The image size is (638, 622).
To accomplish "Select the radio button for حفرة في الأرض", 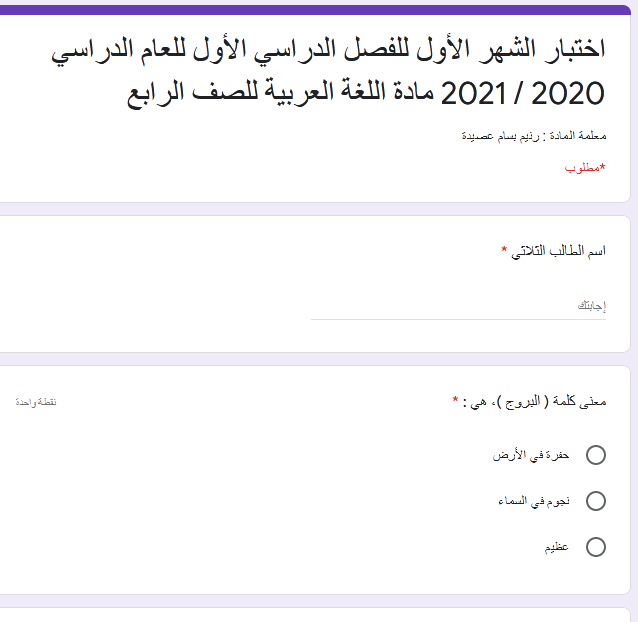I will point(596,456).
